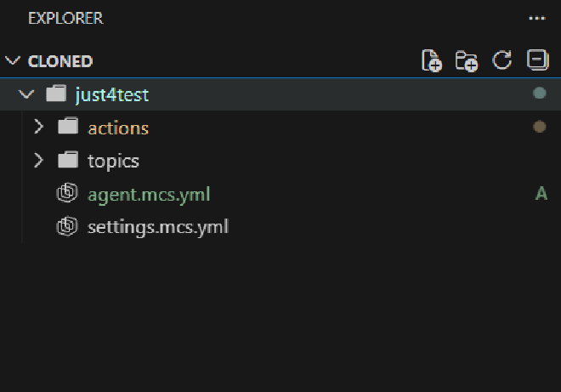The height and width of the screenshot is (392, 561).
Task: Collapse all folders in Explorer
Action: point(537,60)
